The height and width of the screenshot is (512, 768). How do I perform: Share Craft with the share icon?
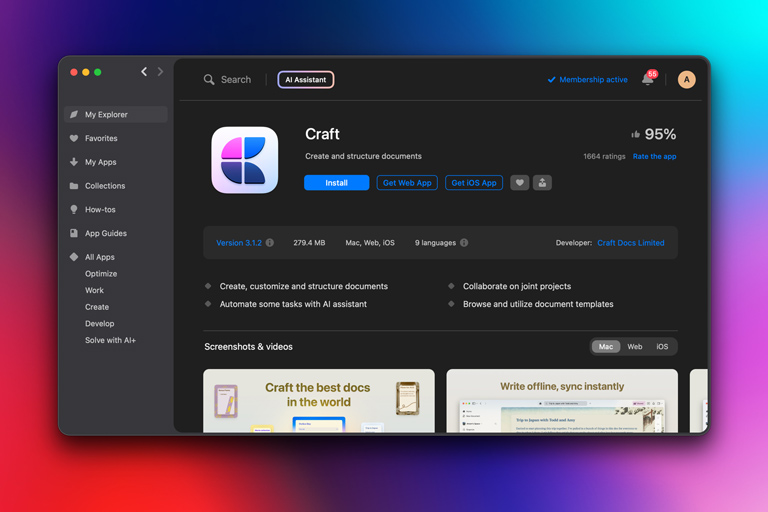[542, 183]
